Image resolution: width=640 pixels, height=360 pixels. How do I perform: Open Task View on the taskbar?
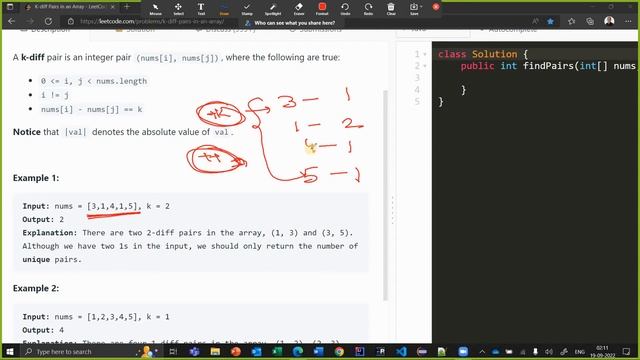point(173,351)
